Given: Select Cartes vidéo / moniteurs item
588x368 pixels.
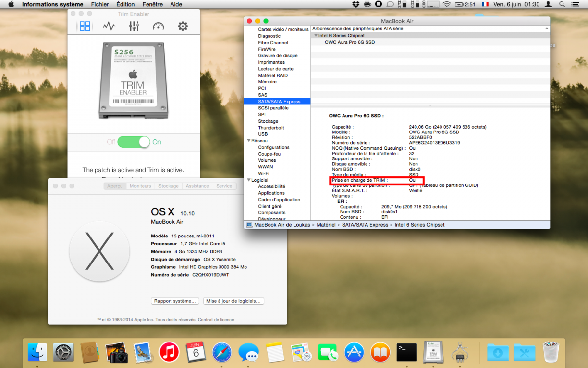Looking at the screenshot, I should click(283, 29).
